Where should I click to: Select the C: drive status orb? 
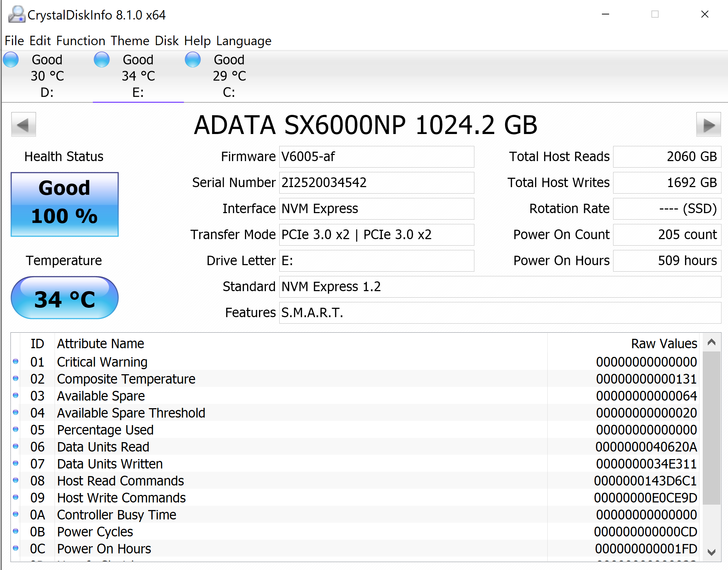(x=193, y=59)
